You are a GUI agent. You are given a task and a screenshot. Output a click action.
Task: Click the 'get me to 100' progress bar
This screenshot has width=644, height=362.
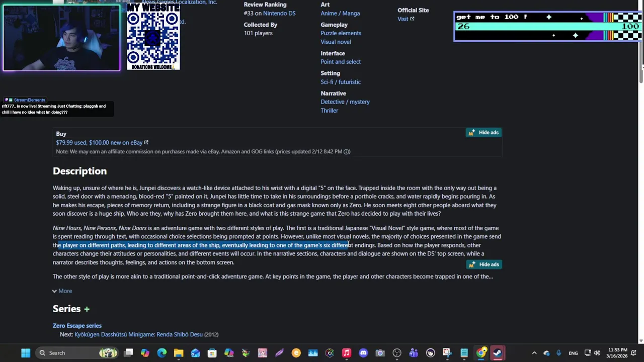pyautogui.click(x=548, y=26)
